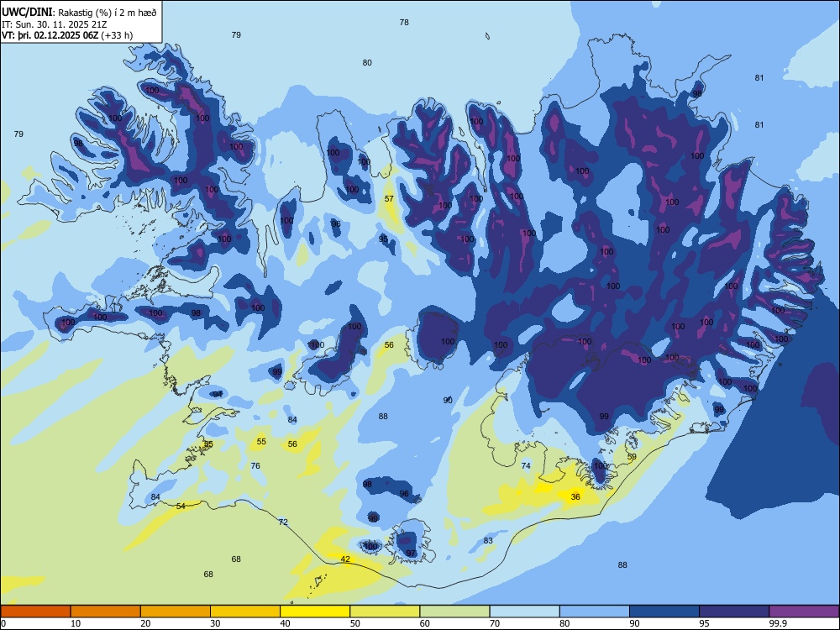Click the '83' humidity value on the map

tap(488, 540)
